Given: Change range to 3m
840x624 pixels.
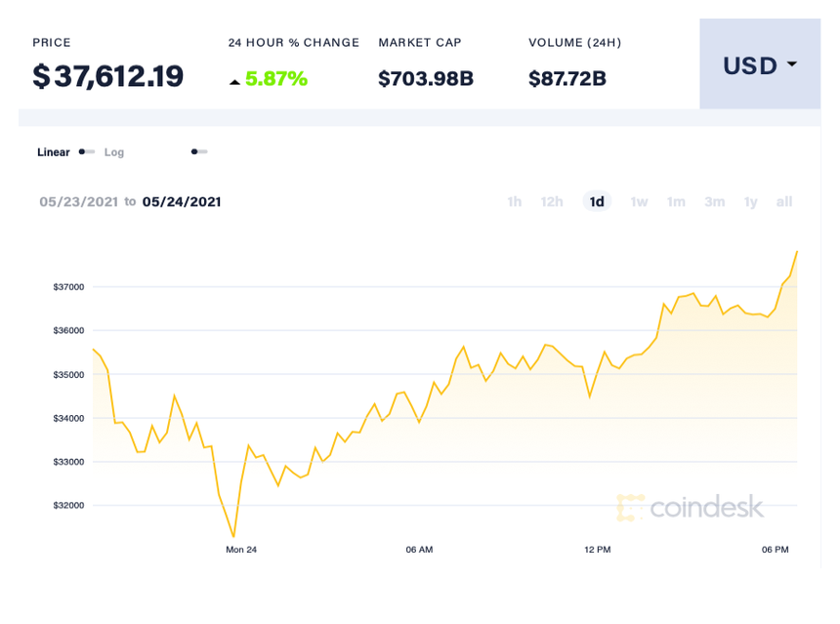Looking at the screenshot, I should pyautogui.click(x=715, y=202).
